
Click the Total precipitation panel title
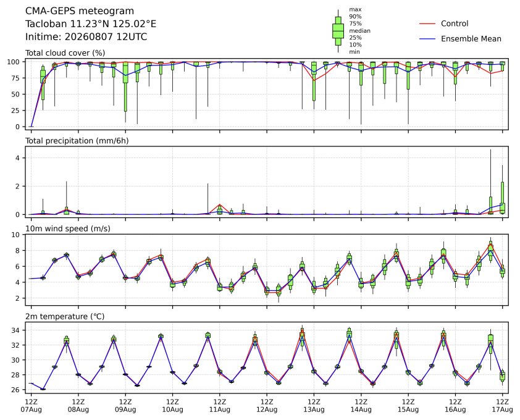[x=77, y=141]
